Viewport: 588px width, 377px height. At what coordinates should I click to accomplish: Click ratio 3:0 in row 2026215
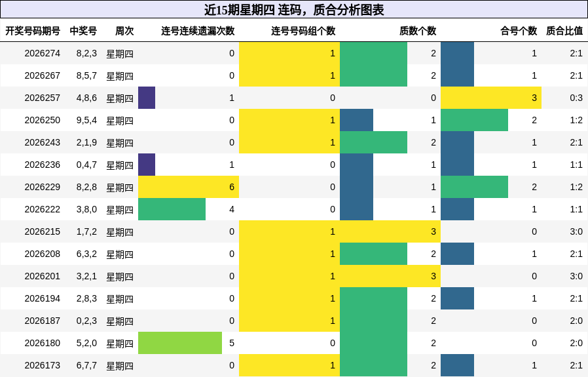click(x=576, y=231)
